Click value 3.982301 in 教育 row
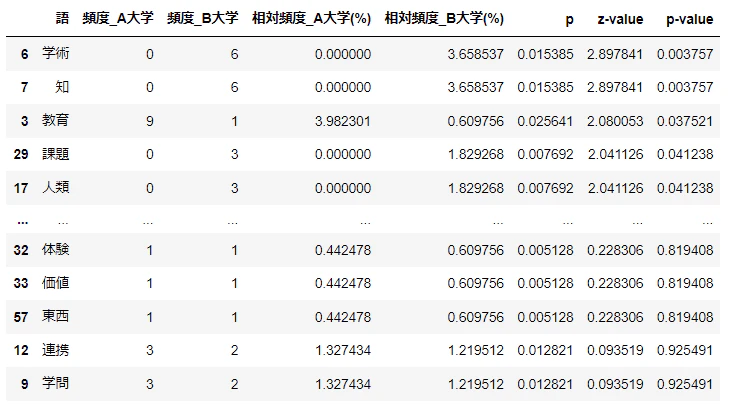The width and height of the screenshot is (731, 406). click(x=343, y=121)
